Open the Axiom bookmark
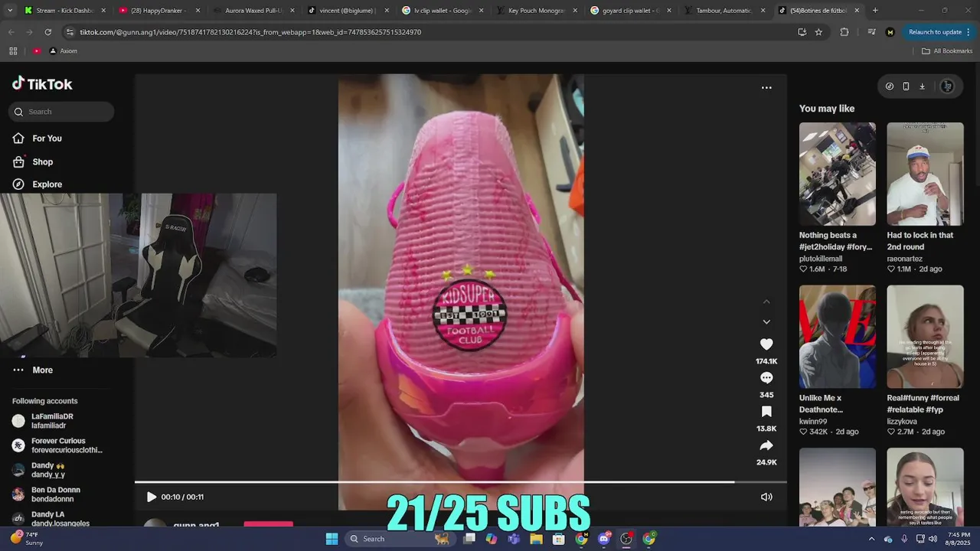The height and width of the screenshot is (551, 980). [63, 51]
